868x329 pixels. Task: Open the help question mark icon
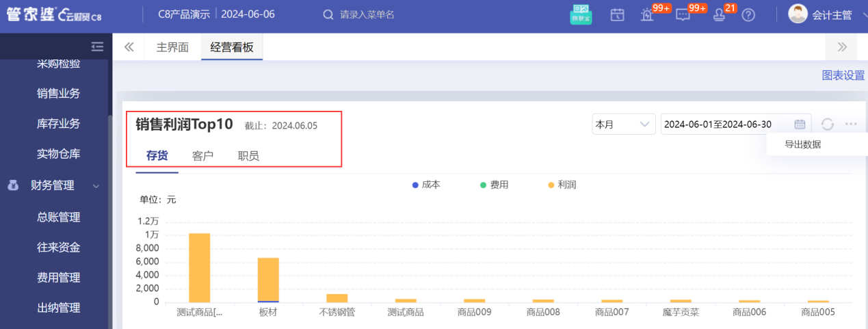pos(748,14)
